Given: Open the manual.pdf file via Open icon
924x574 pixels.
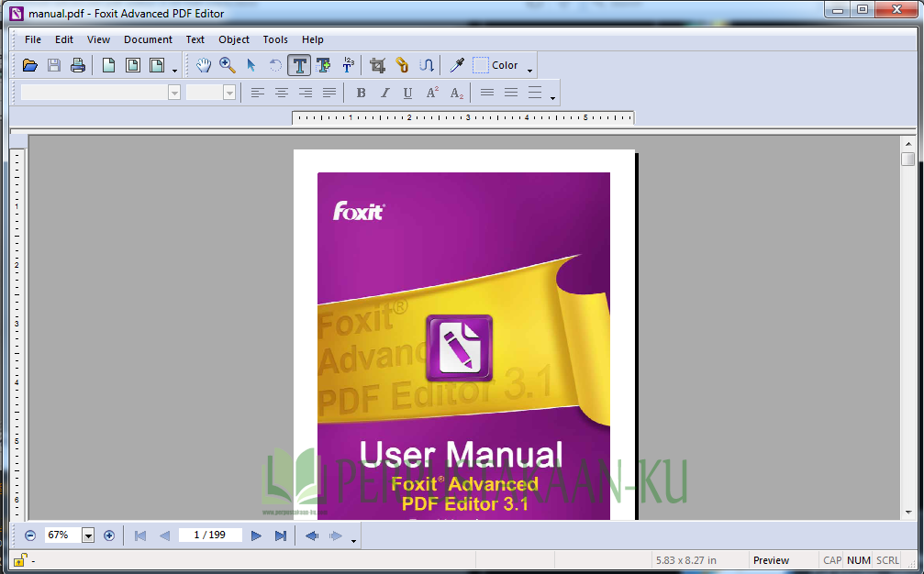Looking at the screenshot, I should pos(29,65).
